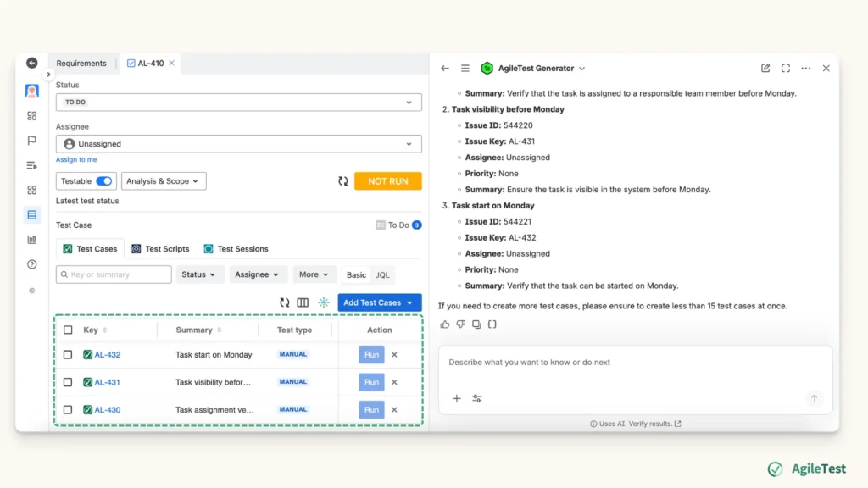Open the code brackets icon in chat panel

click(x=491, y=324)
